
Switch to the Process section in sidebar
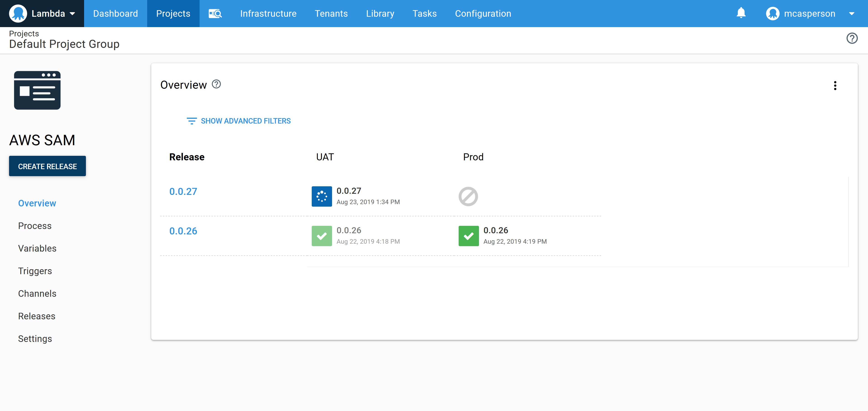coord(35,226)
